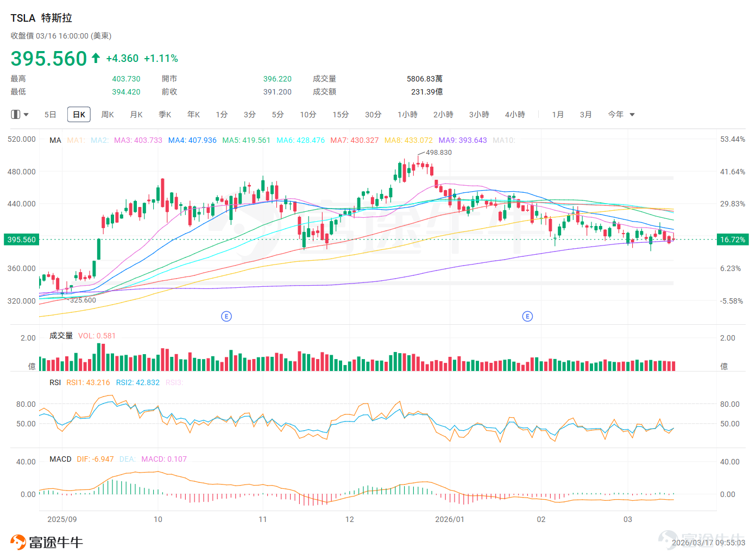Viewport: 756px width, 560px height.
Task: Switch to the 月K monthly chart
Action: (136, 115)
